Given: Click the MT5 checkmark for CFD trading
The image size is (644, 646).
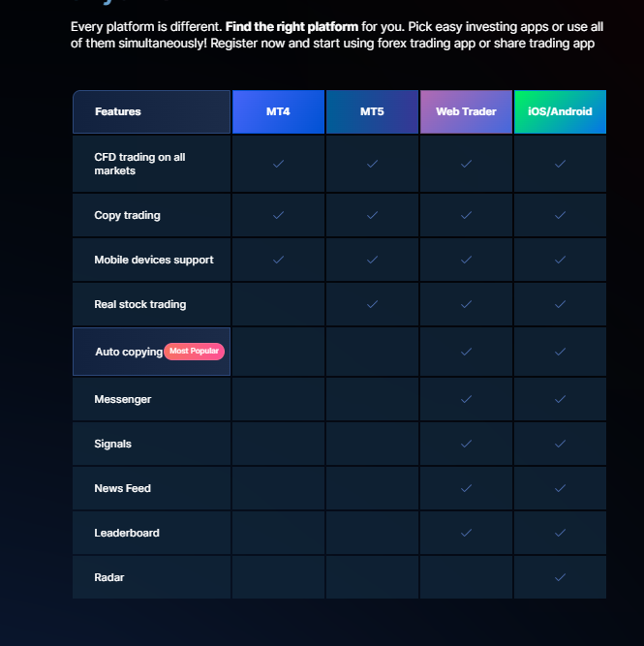Looking at the screenshot, I should (x=372, y=164).
